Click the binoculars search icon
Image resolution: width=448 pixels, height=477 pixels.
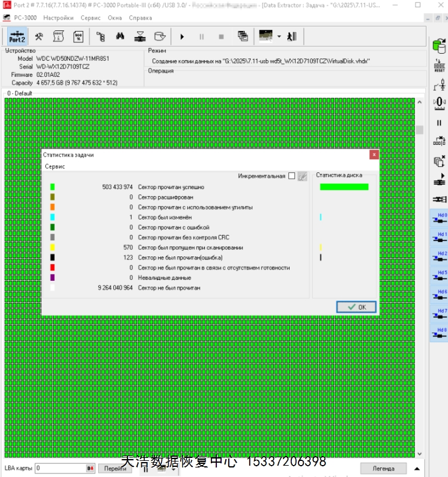coord(120,36)
